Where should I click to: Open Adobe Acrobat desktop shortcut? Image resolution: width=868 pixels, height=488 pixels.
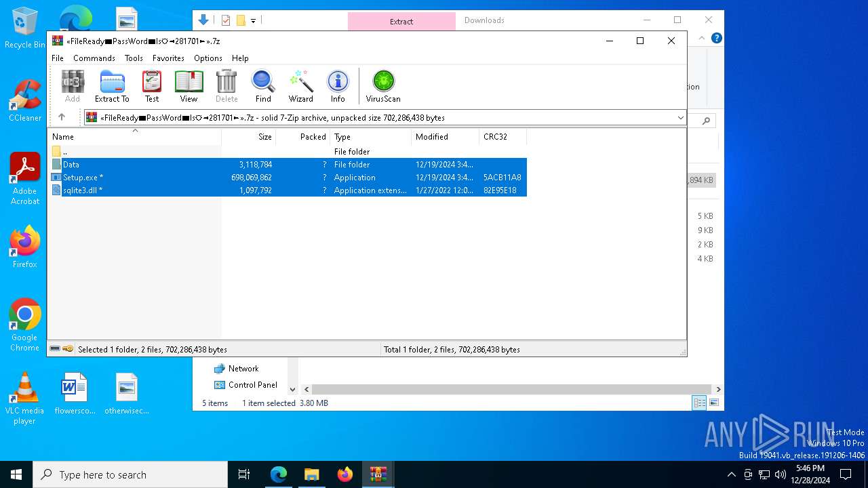coord(25,179)
